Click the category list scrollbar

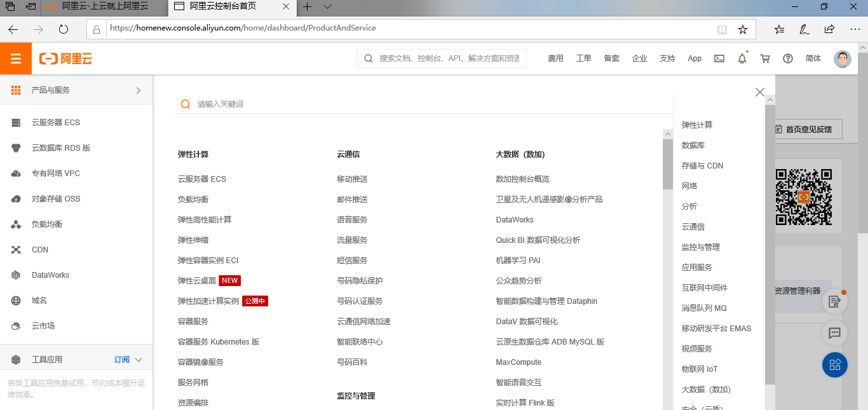pyautogui.click(x=770, y=245)
